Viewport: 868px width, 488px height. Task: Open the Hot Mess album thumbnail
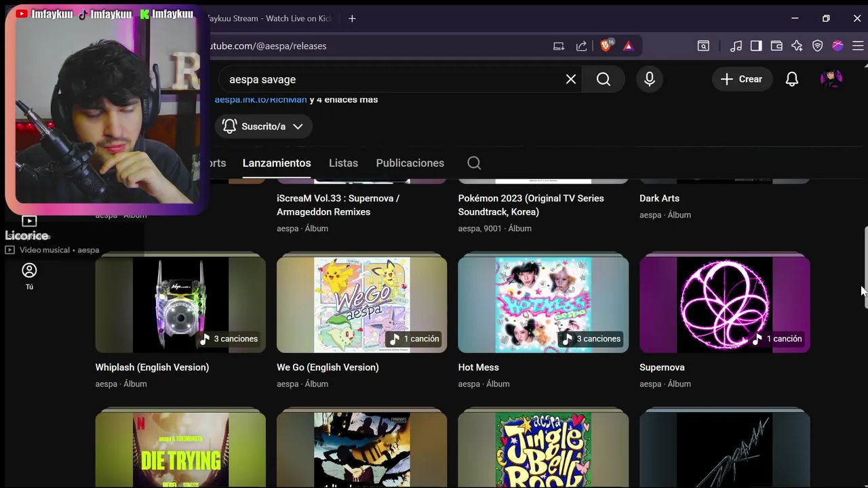click(x=543, y=304)
